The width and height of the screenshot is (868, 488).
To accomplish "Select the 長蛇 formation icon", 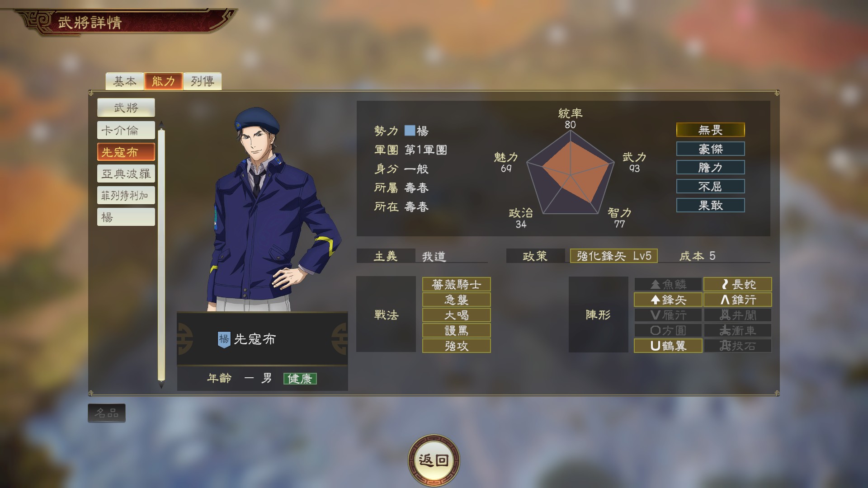I will tap(737, 284).
